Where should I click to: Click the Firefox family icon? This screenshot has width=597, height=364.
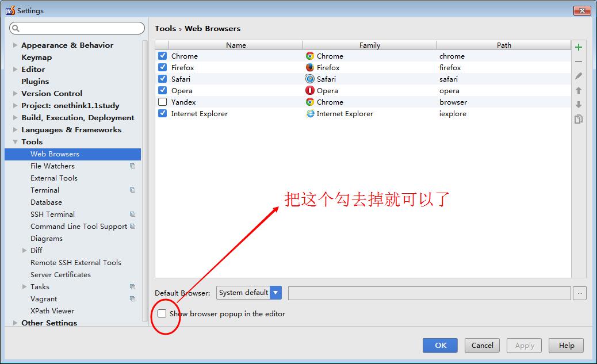310,67
